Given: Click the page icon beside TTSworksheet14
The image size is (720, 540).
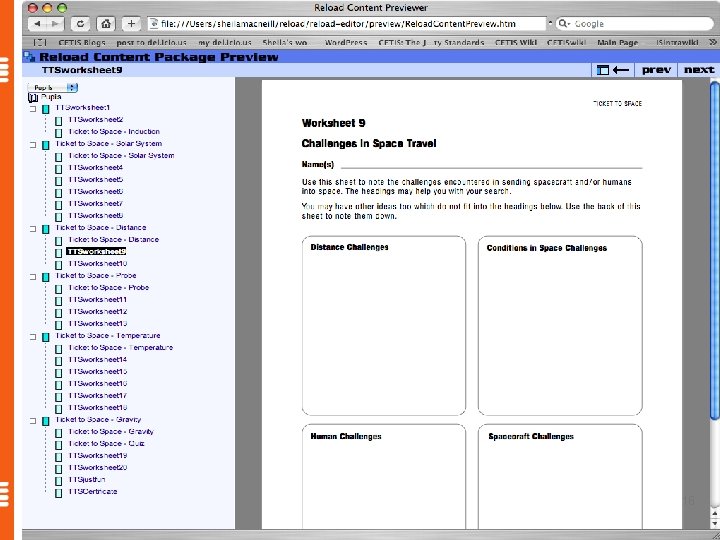Looking at the screenshot, I should point(58,361).
